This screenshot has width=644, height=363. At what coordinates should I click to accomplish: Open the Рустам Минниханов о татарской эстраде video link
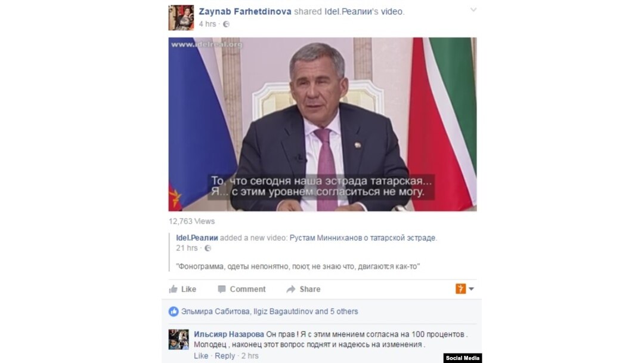tap(363, 238)
